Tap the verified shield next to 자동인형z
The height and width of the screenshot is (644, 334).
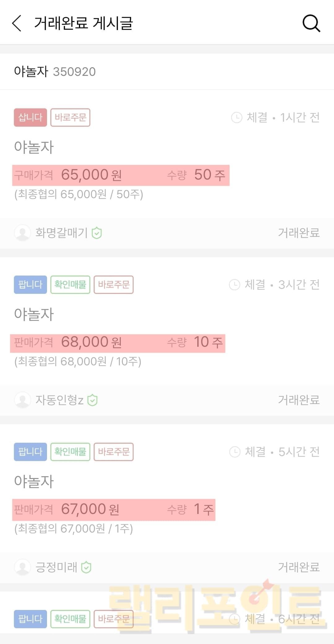point(92,400)
